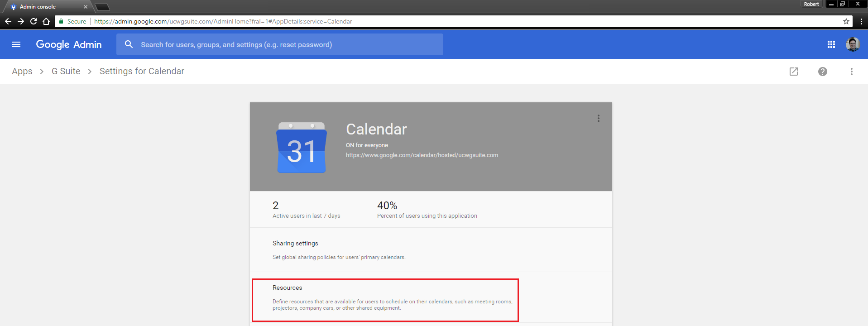Click the search magnifier icon

129,44
